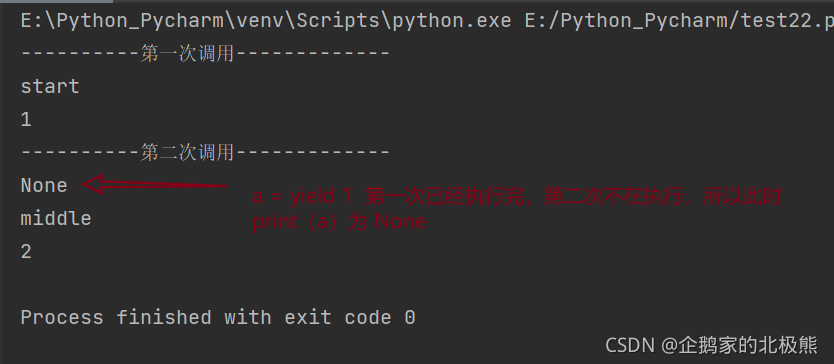Click the 第二次调用 separator label

(187, 153)
